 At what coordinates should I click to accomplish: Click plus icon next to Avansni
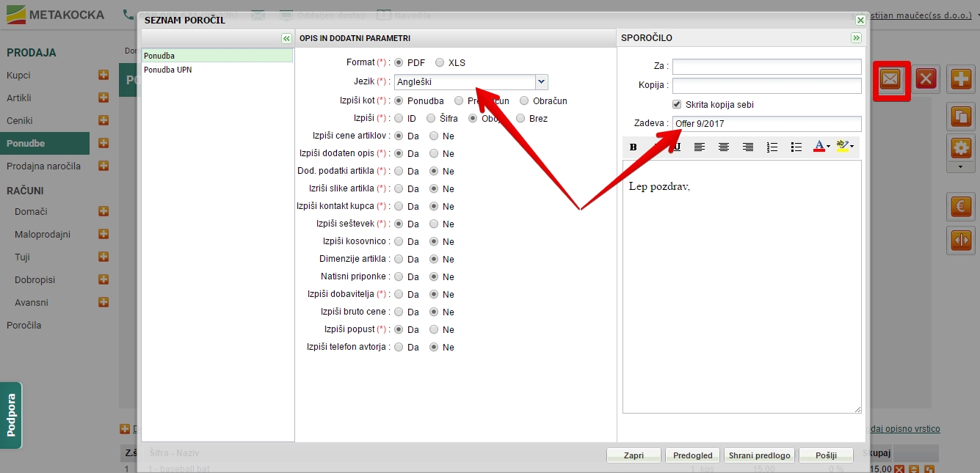pos(104,302)
